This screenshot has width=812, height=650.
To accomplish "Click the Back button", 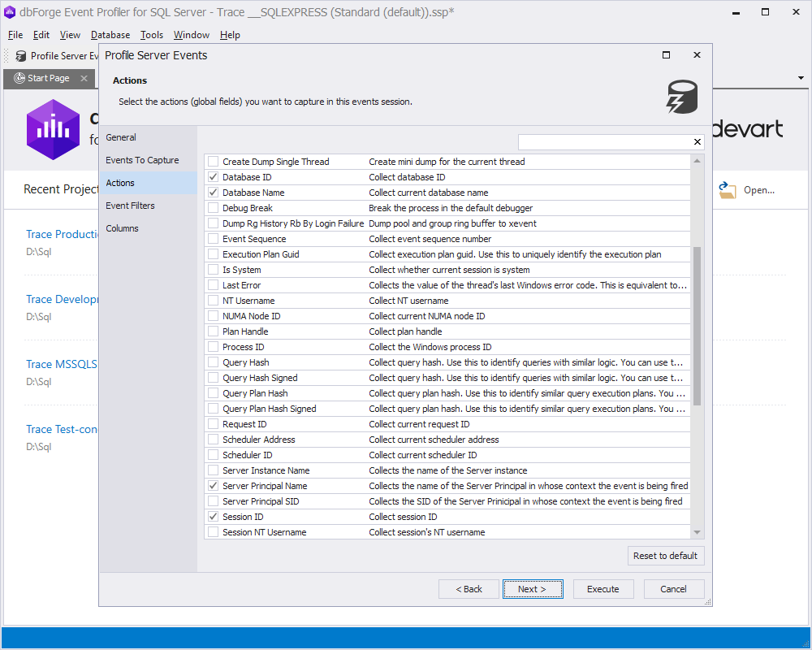I will tap(469, 589).
